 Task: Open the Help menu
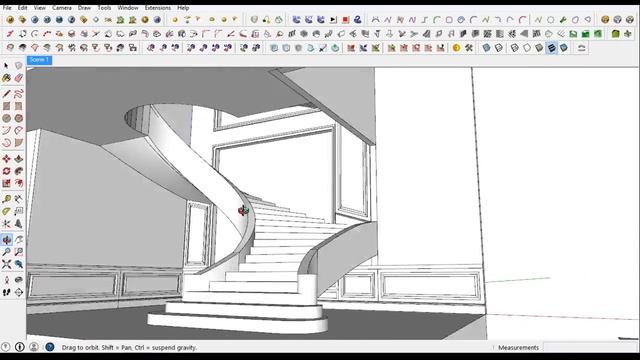pos(183,8)
